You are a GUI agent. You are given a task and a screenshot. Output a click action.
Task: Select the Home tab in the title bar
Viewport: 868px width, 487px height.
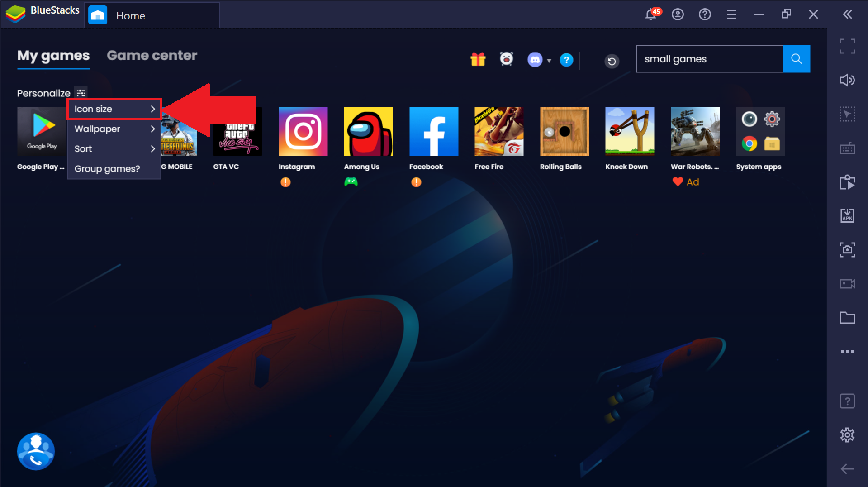click(152, 15)
